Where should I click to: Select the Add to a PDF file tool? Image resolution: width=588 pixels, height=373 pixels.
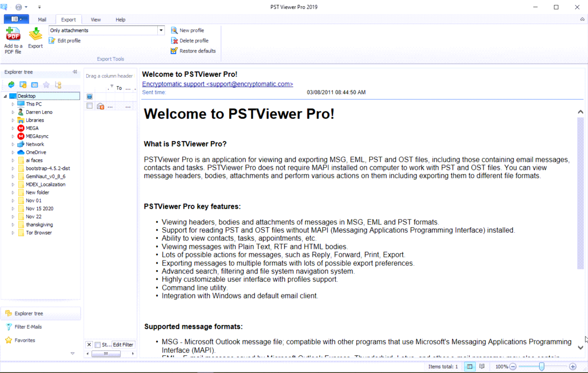pyautogui.click(x=13, y=39)
